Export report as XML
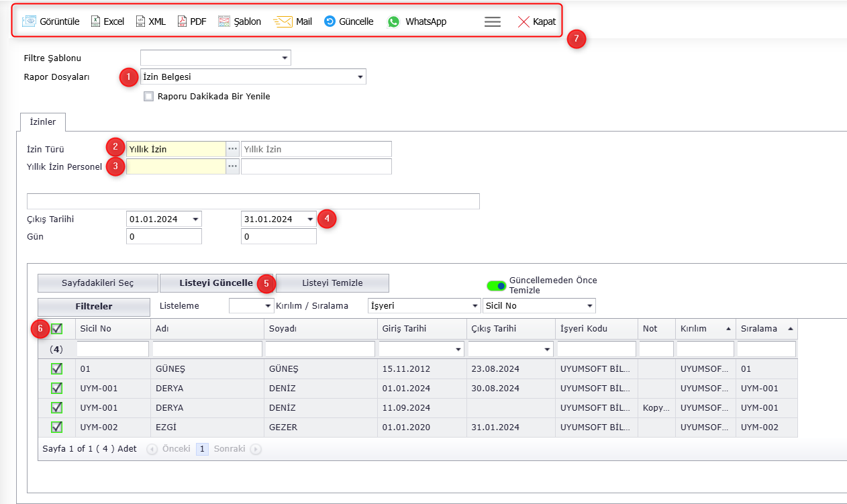 [140, 21]
